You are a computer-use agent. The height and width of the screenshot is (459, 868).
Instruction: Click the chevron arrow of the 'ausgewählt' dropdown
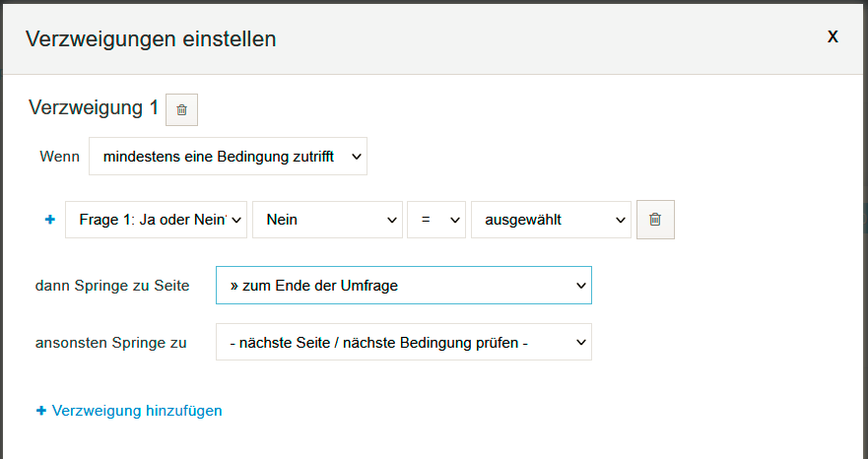620,220
